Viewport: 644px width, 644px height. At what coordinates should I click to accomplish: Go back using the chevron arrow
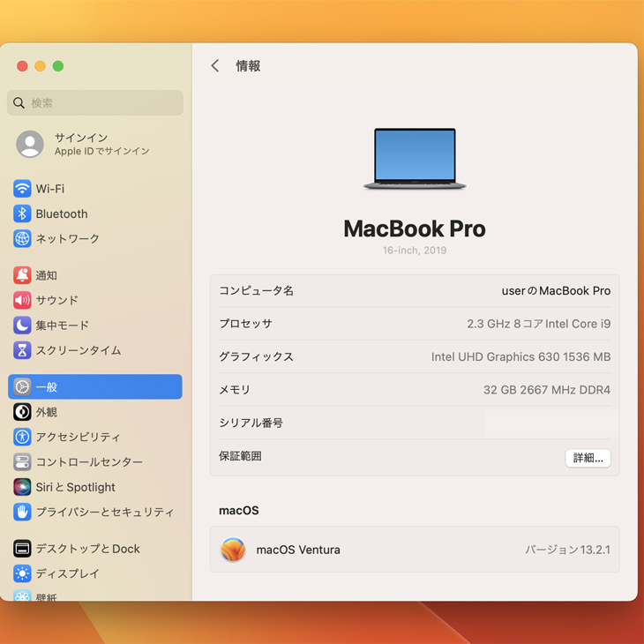tap(215, 66)
